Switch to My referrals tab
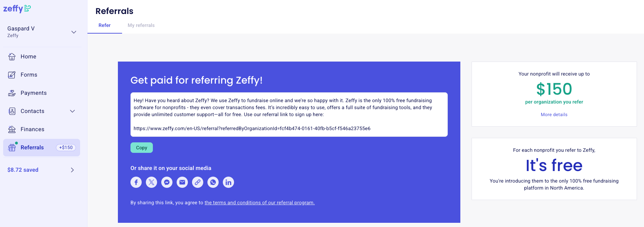Viewport: 644px width, 227px height. coord(141,25)
